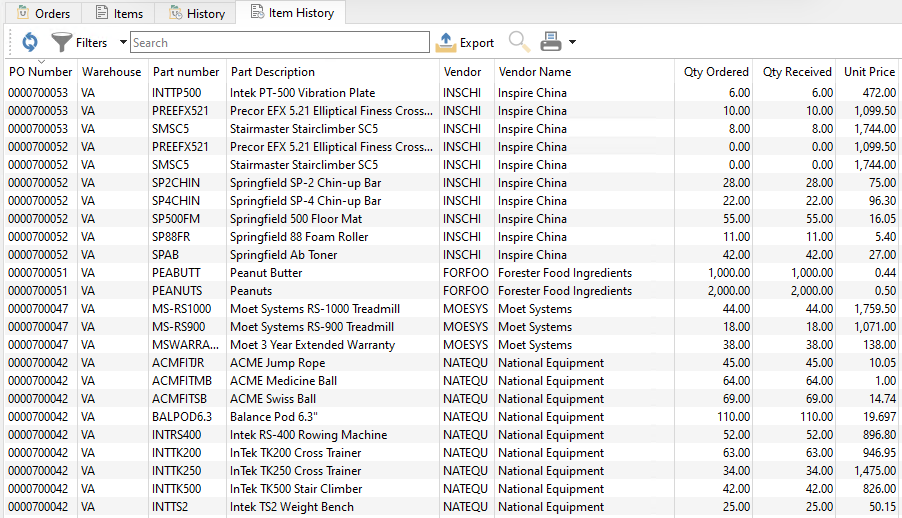Click the blue refresh icon
Image resolution: width=902 pixels, height=518 pixels.
coord(30,42)
